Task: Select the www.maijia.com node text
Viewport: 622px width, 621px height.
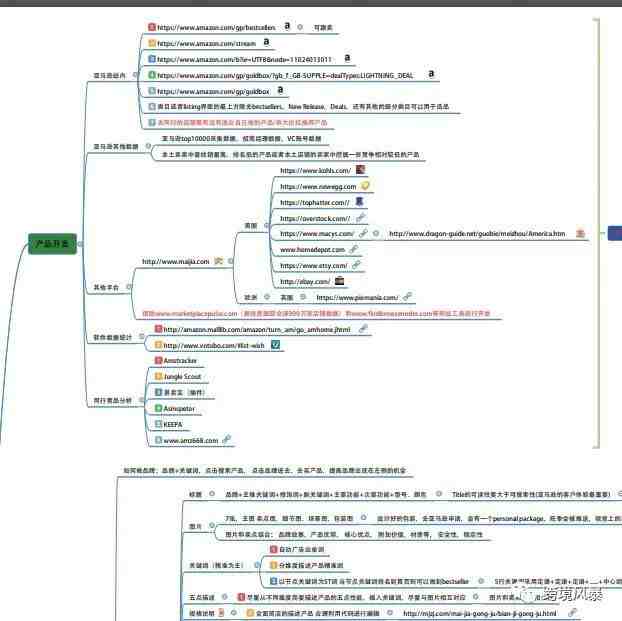Action: 175,262
